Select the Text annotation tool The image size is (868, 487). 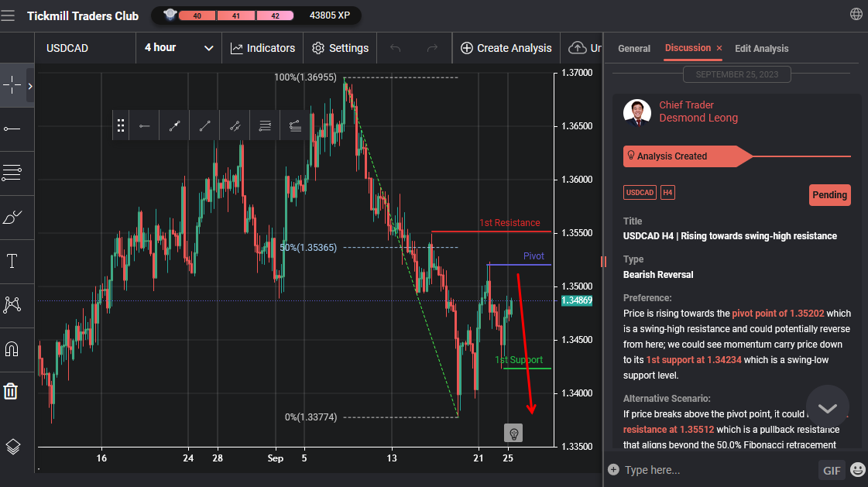[12, 261]
